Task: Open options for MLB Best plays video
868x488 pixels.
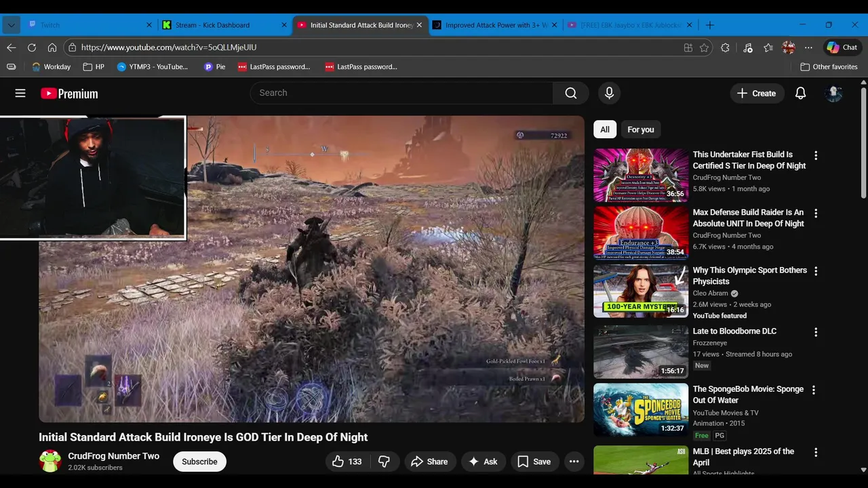Action: pos(816,452)
